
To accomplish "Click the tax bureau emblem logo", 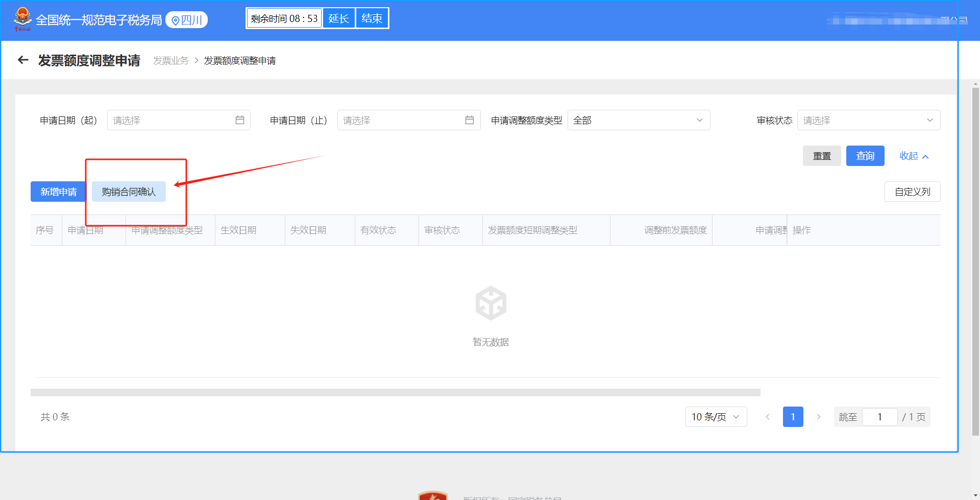I will (22, 19).
